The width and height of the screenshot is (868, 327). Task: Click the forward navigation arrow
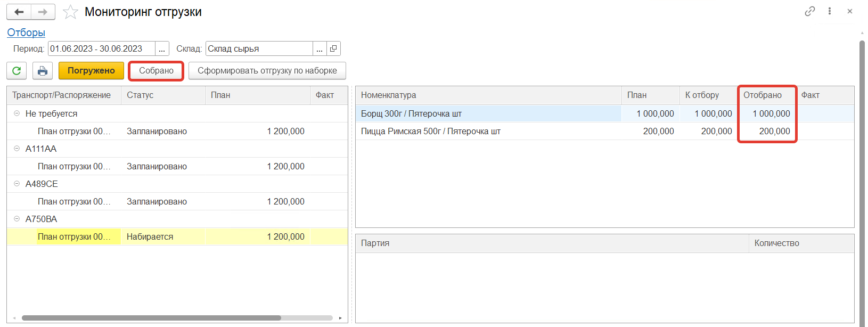pyautogui.click(x=43, y=12)
